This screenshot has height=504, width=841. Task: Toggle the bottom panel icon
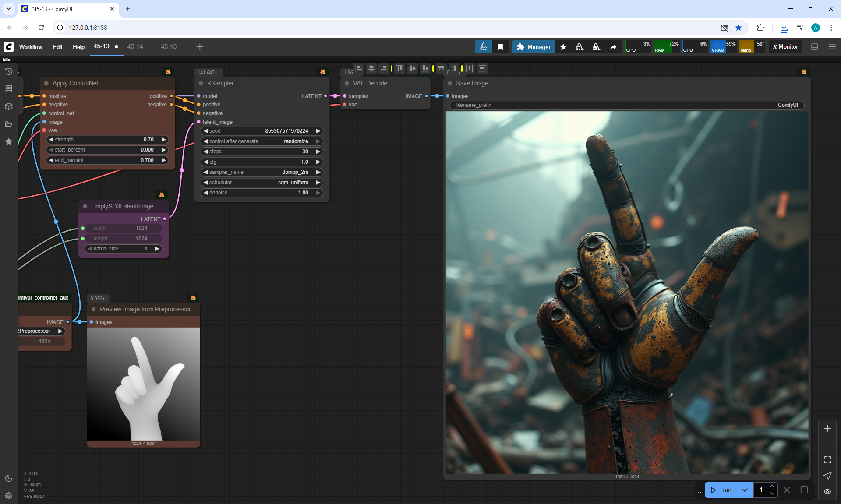[814, 47]
